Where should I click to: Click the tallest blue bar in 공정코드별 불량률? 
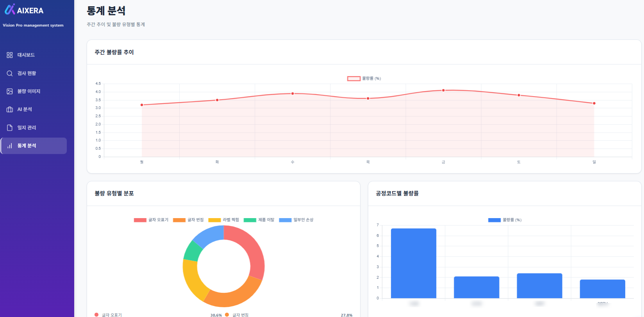tap(414, 263)
